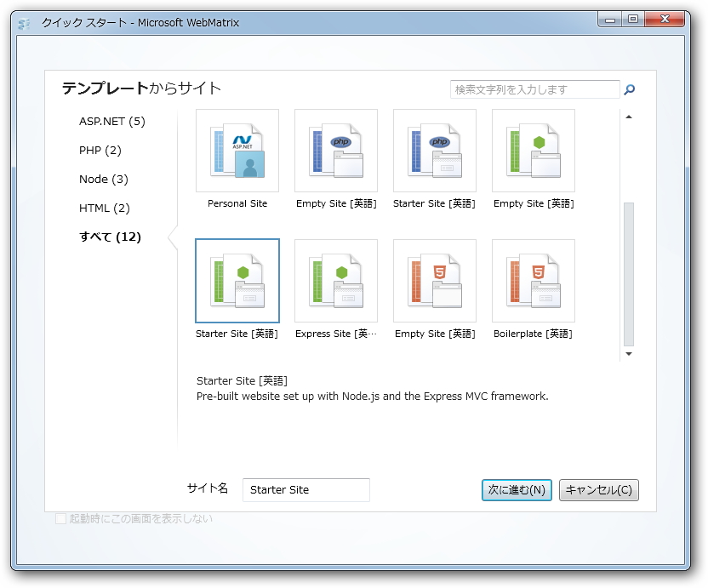
Task: Select the PHP Empty Site template icon
Action: (x=335, y=153)
